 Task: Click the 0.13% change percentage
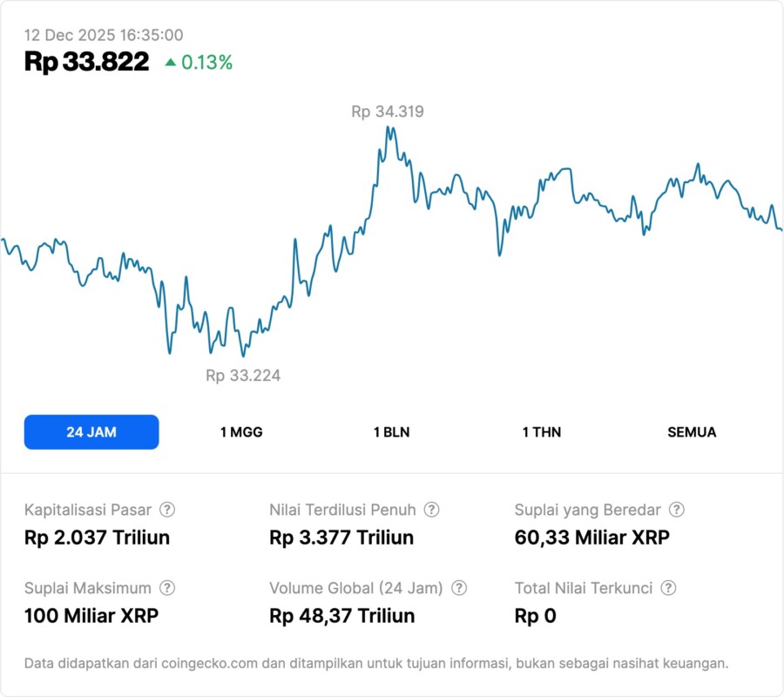pyautogui.click(x=206, y=63)
